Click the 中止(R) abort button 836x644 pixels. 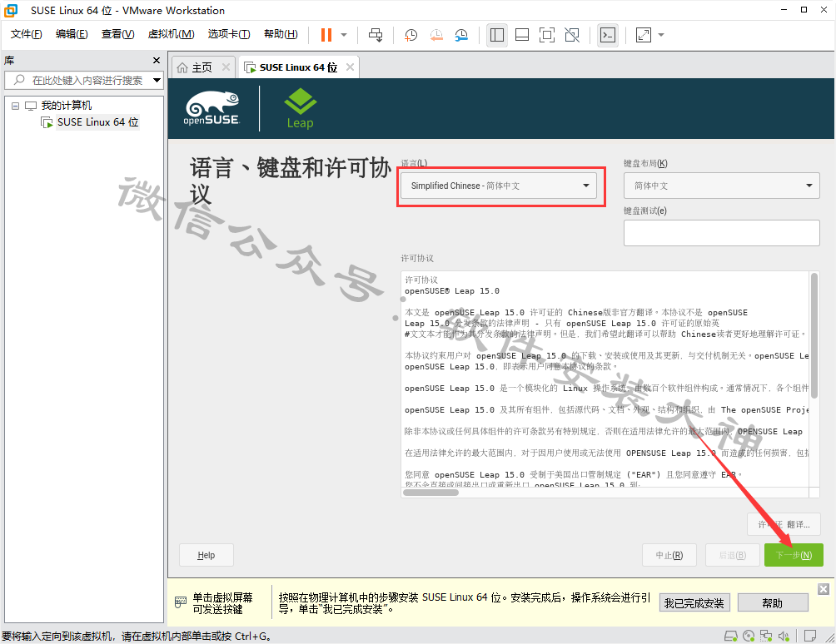click(x=669, y=555)
